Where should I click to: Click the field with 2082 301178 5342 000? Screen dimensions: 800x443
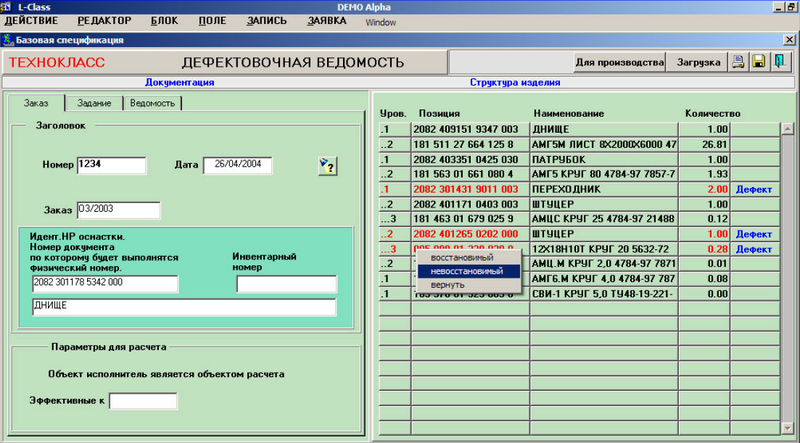(105, 284)
